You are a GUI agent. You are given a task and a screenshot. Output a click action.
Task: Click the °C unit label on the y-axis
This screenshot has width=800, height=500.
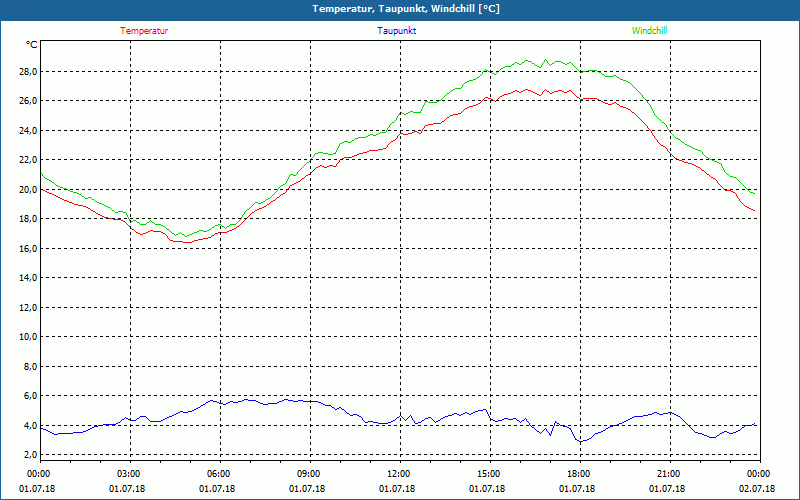[x=32, y=45]
